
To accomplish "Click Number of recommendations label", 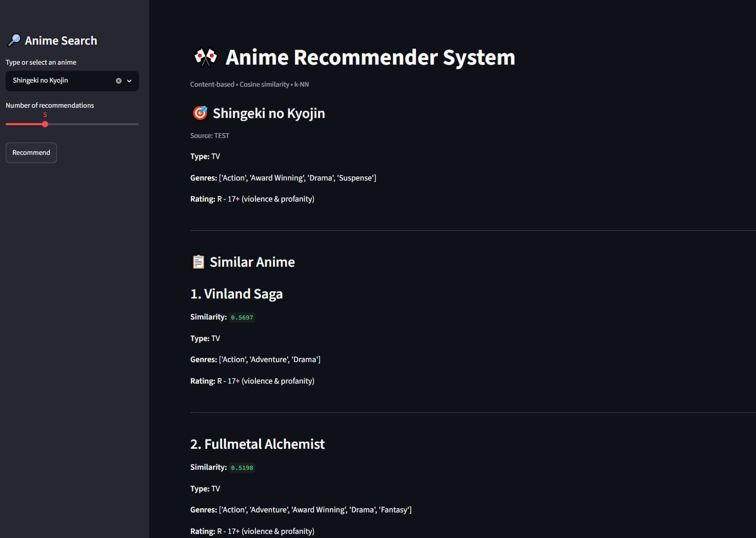I will click(x=50, y=105).
